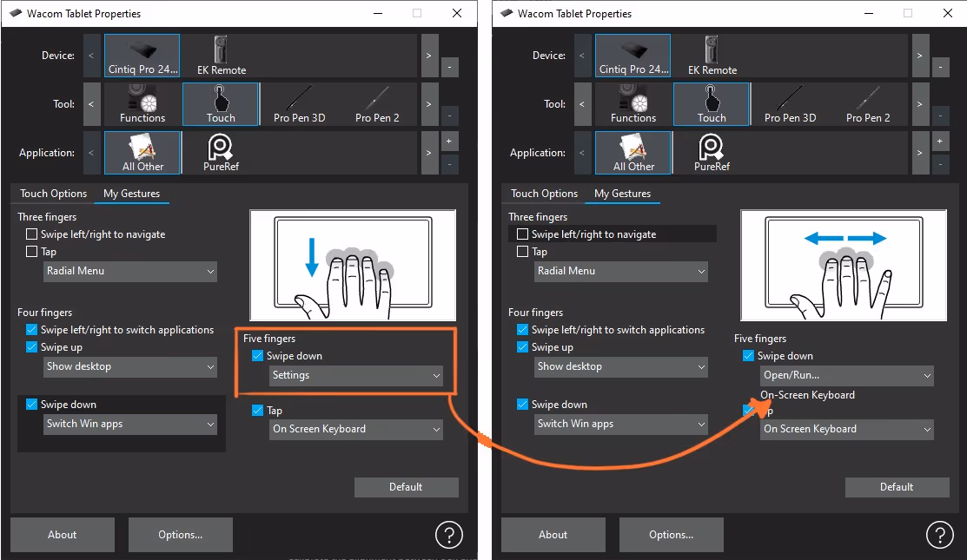Click Options... button in right window
The height and width of the screenshot is (560, 967).
point(671,535)
